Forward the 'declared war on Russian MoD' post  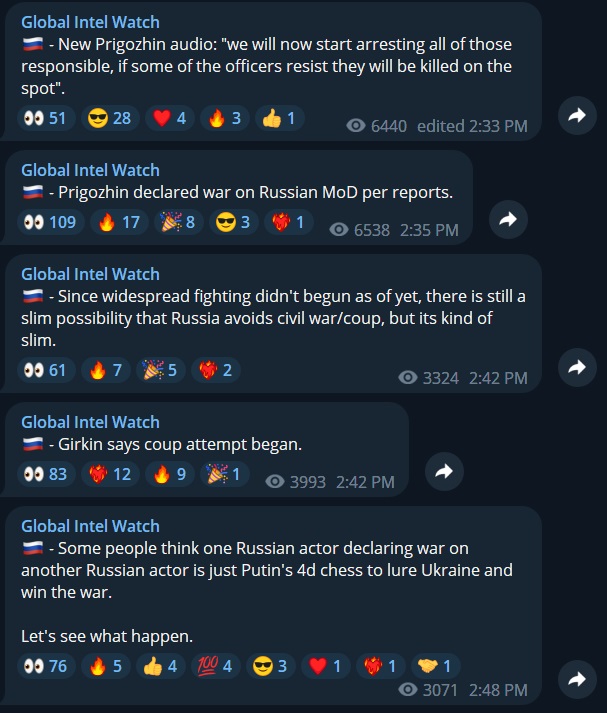[508, 220]
